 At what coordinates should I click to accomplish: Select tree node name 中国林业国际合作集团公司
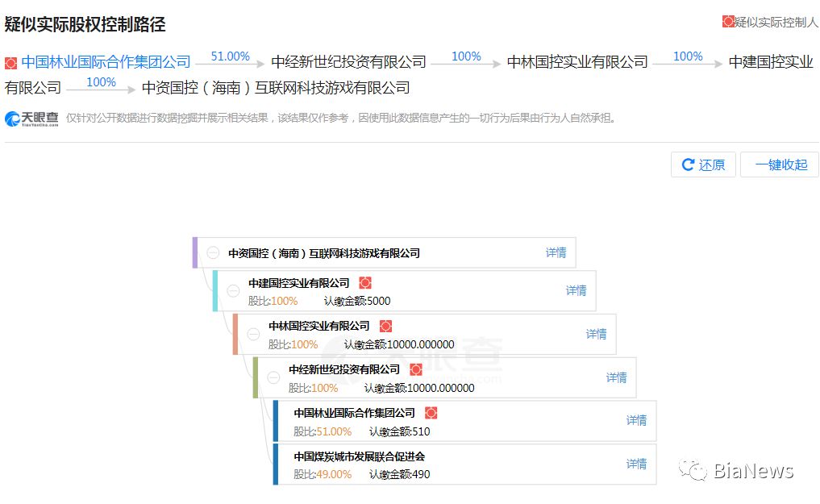coord(354,413)
